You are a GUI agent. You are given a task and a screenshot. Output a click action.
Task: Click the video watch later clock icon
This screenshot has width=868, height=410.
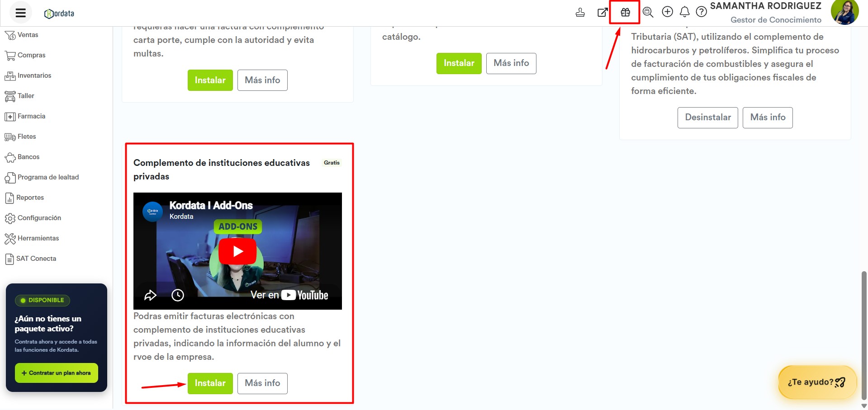click(x=178, y=295)
